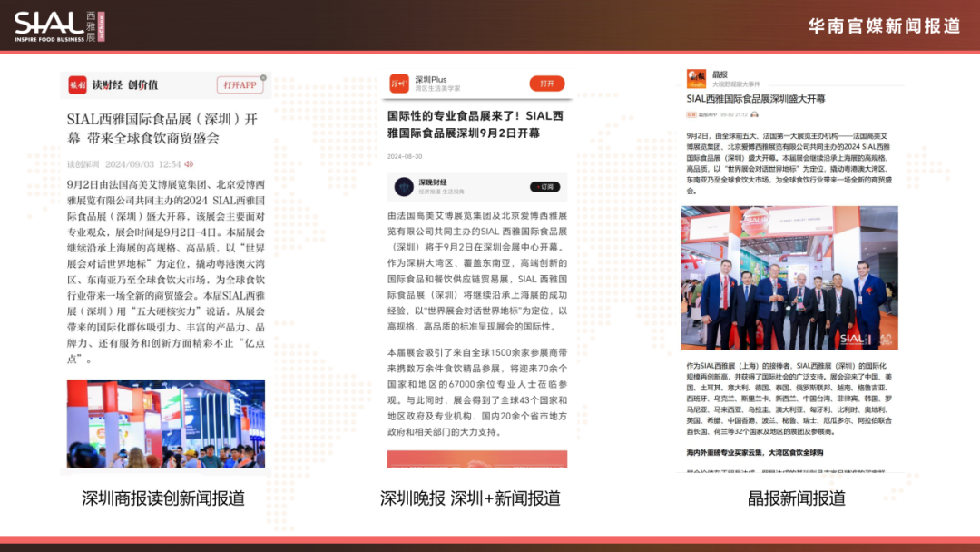Click the ribbon-cutting photo in the 晶报 article

789,277
